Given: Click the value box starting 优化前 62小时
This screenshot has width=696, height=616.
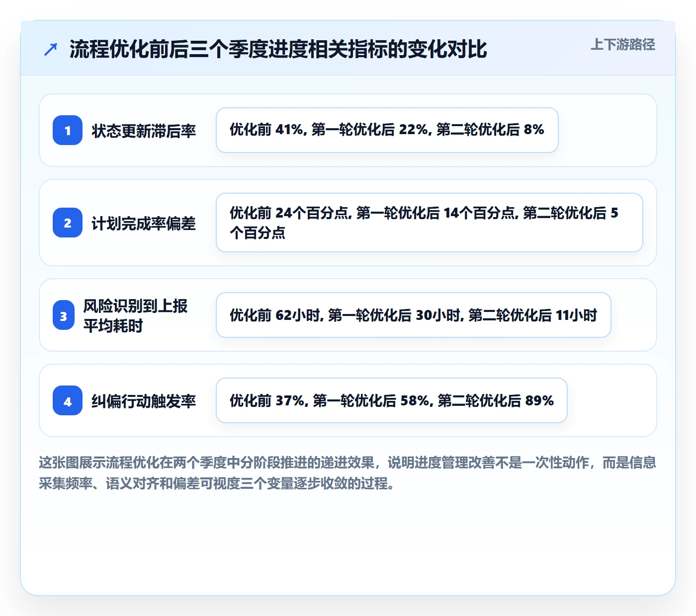Looking at the screenshot, I should [414, 315].
